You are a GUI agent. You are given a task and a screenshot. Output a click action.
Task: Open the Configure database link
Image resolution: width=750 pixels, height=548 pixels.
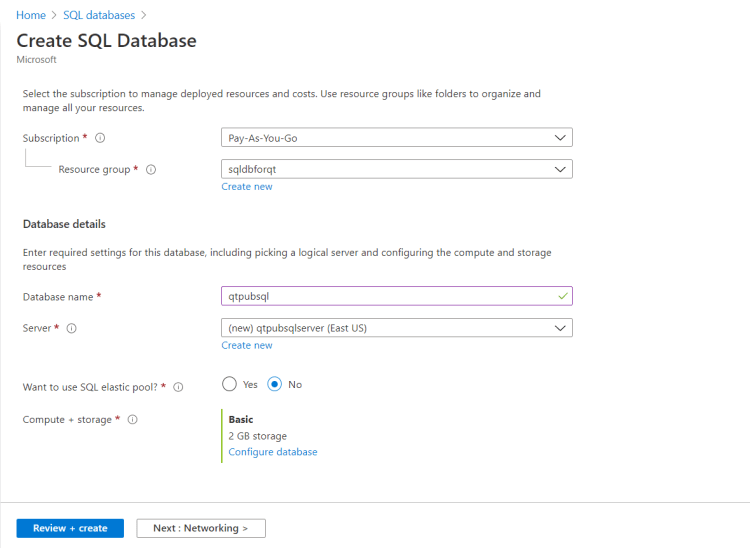point(273,452)
